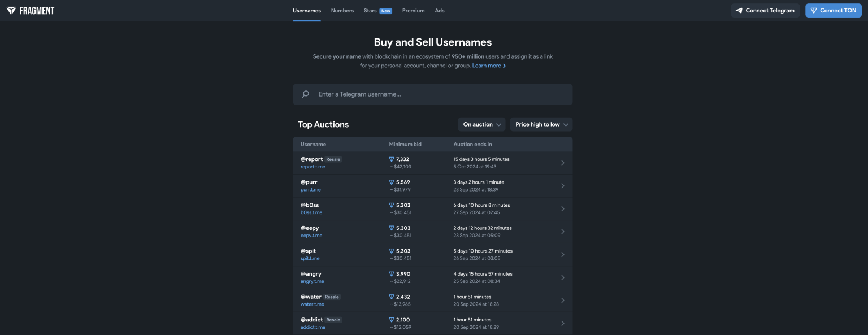Click the TON icon beside 7,332 bid
Viewport: 868px width, 335px height.
pos(392,159)
